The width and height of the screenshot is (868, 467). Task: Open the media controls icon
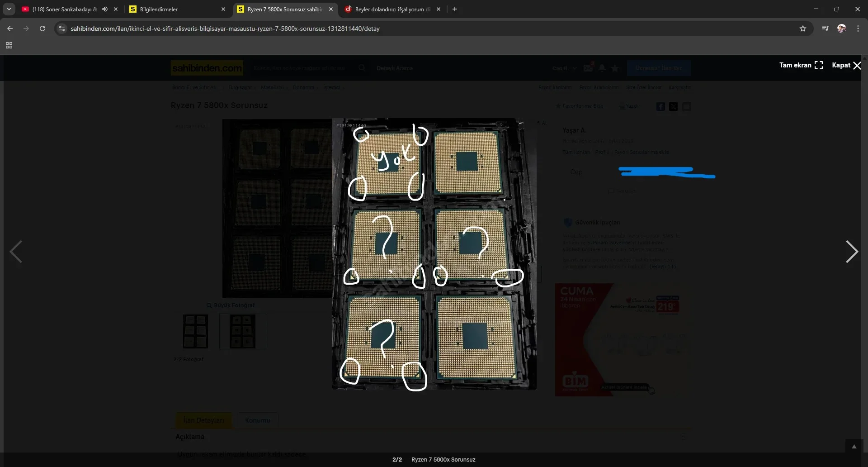[826, 29]
